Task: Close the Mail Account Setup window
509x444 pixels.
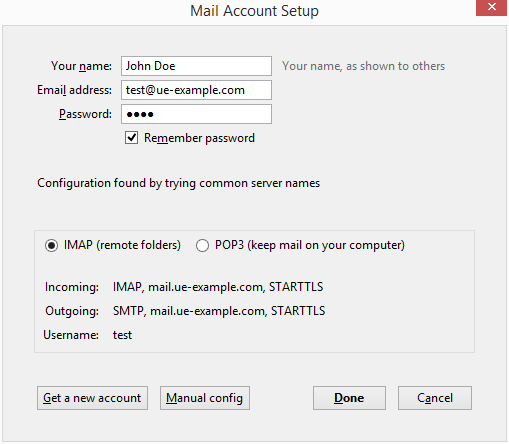Action: [492, 7]
